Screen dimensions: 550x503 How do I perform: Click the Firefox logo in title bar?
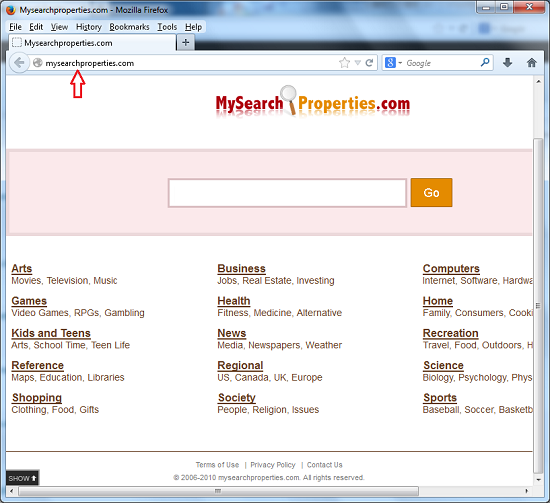(11, 10)
